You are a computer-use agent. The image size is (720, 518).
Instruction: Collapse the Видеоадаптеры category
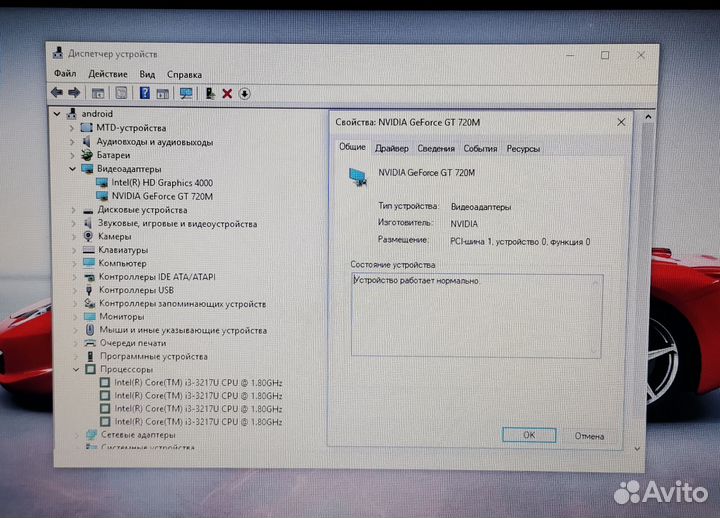(72, 169)
